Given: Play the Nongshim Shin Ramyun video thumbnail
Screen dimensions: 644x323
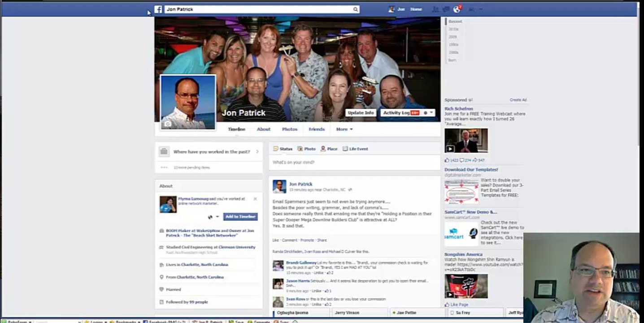Looking at the screenshot, I should (x=466, y=287).
